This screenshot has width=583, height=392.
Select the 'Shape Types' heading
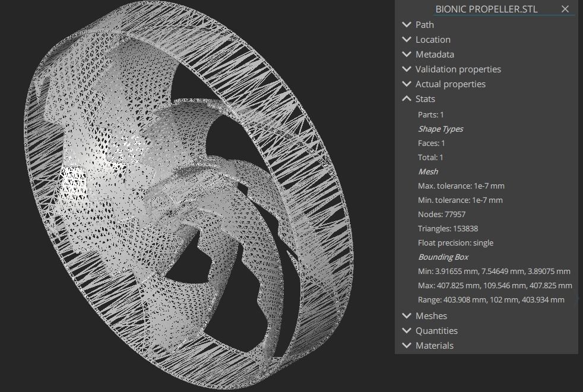[441, 129]
